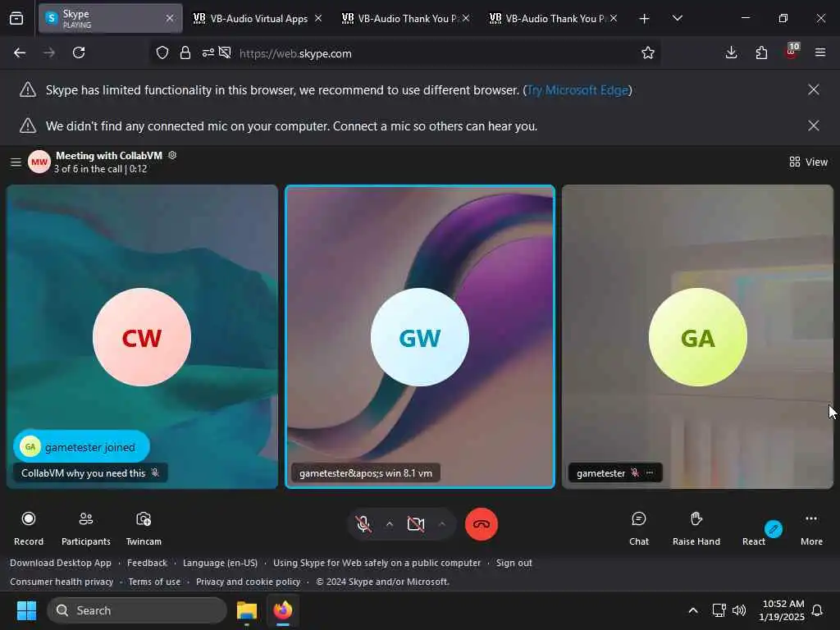Click the Sign out link
The height and width of the screenshot is (630, 840).
click(x=514, y=563)
